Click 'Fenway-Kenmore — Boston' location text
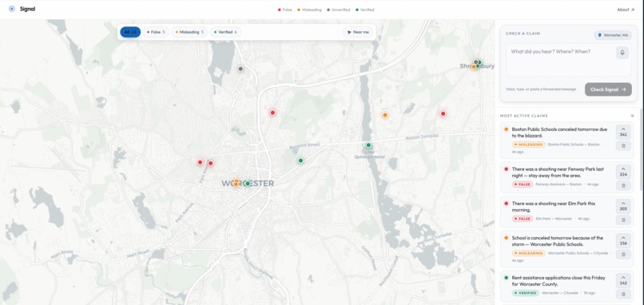644x305 pixels. (x=559, y=184)
